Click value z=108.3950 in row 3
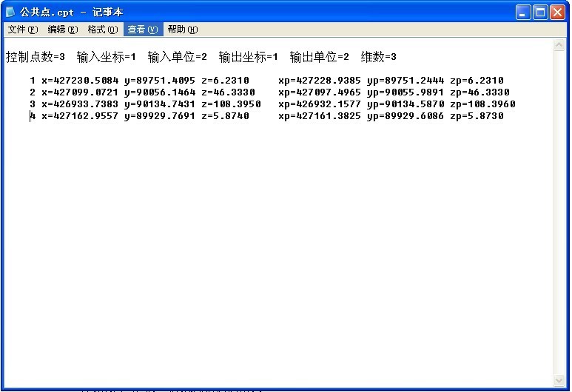572x392 pixels. (x=231, y=104)
